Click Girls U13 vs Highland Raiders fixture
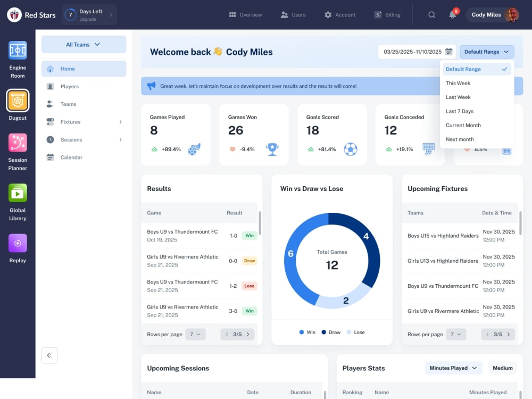 pos(460,261)
